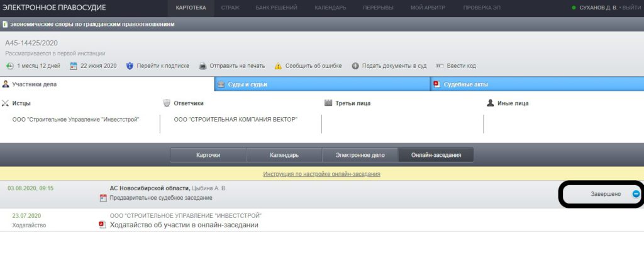Open user profile Суханов Д. В.

pyautogui.click(x=598, y=8)
